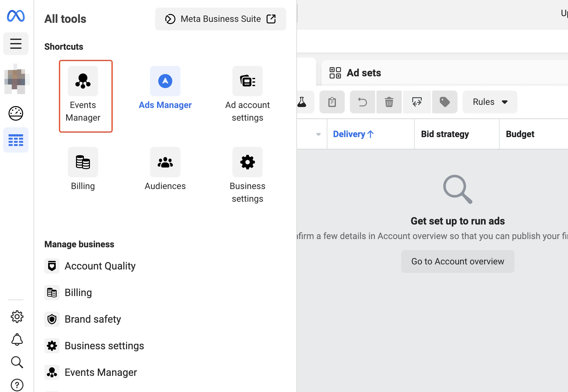Click Go to Account overview button
The width and height of the screenshot is (568, 392).
[458, 262]
